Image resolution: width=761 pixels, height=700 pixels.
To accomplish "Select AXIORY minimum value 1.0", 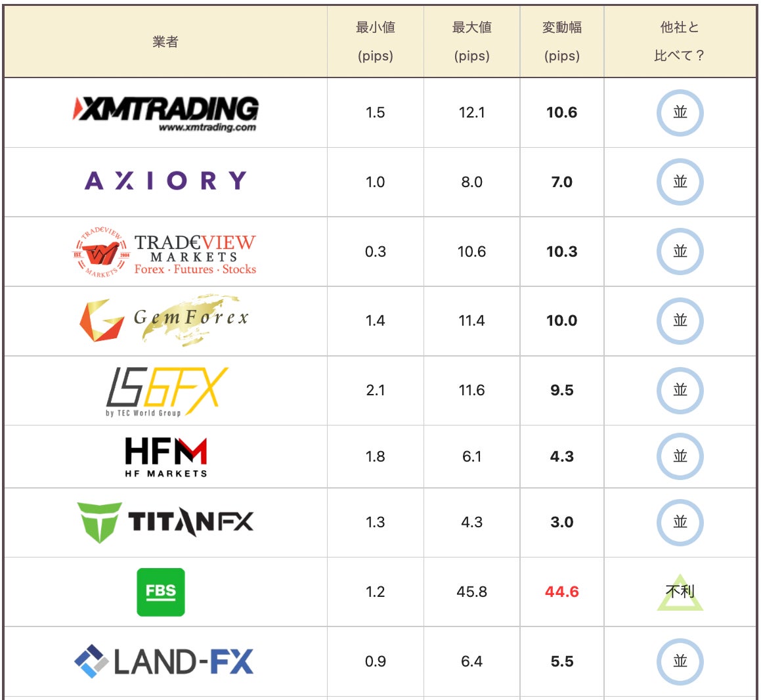I will click(x=375, y=182).
